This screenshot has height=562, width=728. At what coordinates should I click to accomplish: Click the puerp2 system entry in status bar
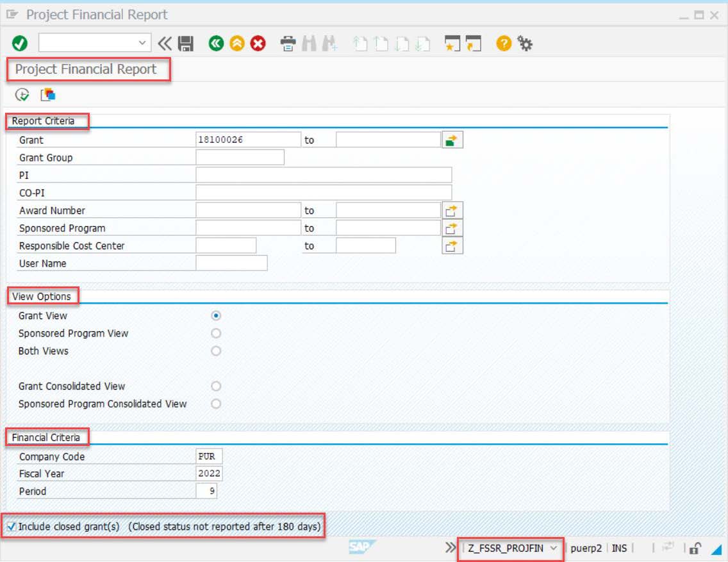586,548
